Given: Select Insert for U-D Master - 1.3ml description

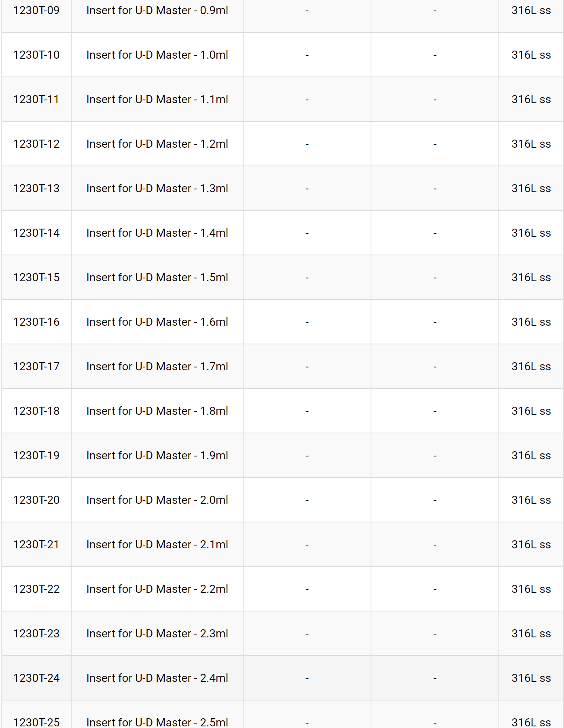Looking at the screenshot, I should [157, 189].
